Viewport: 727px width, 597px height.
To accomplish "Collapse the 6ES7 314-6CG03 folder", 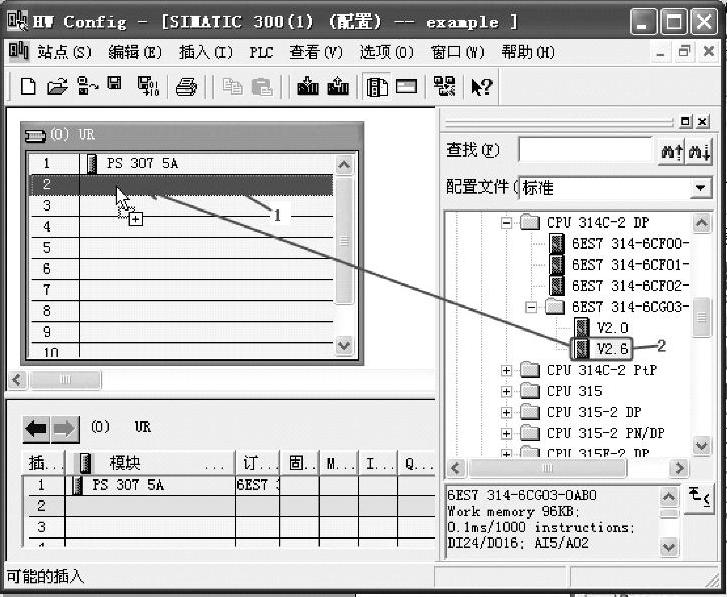I will (x=531, y=307).
